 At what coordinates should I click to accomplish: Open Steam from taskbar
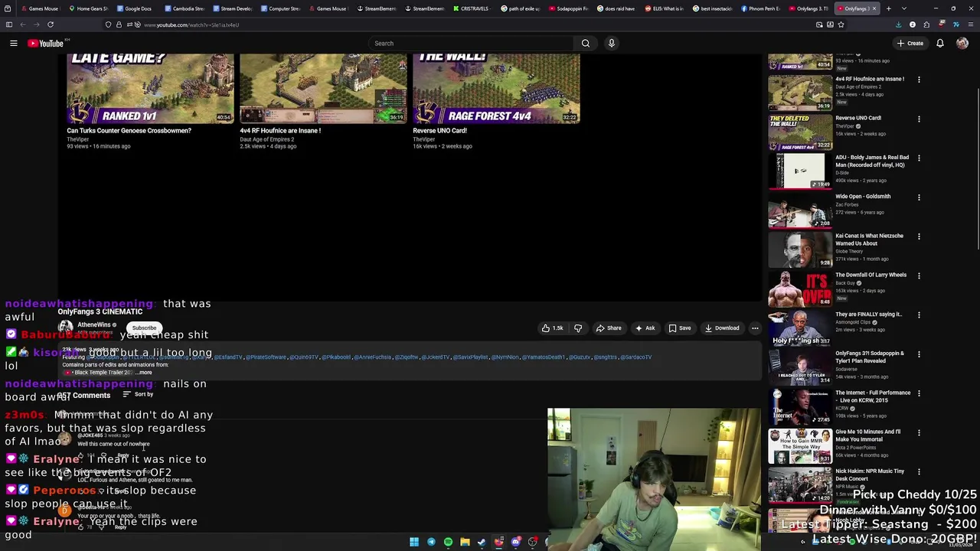tap(482, 543)
